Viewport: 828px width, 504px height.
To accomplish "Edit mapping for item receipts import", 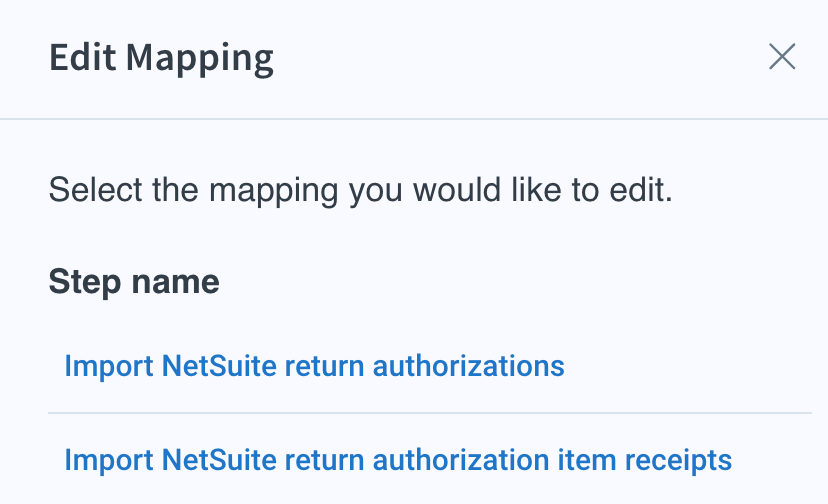I will [x=398, y=460].
